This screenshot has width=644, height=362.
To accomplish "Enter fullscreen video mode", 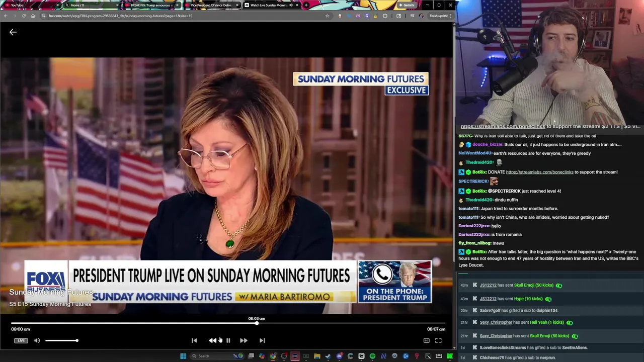I will pyautogui.click(x=438, y=340).
